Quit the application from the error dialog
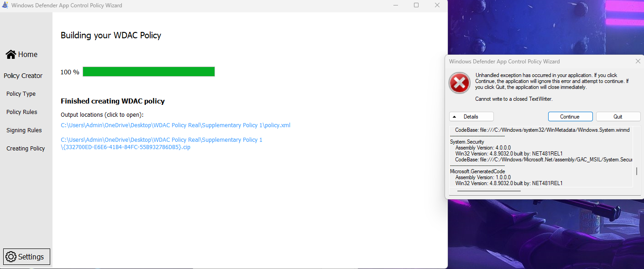The image size is (644, 269). coord(618,116)
